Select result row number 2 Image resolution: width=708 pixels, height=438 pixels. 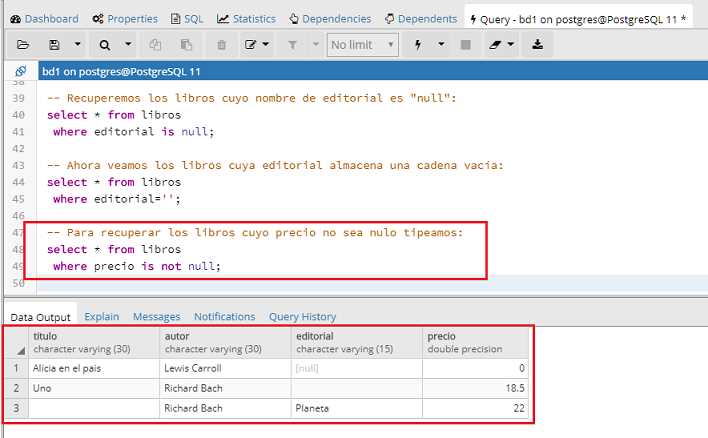[x=17, y=388]
